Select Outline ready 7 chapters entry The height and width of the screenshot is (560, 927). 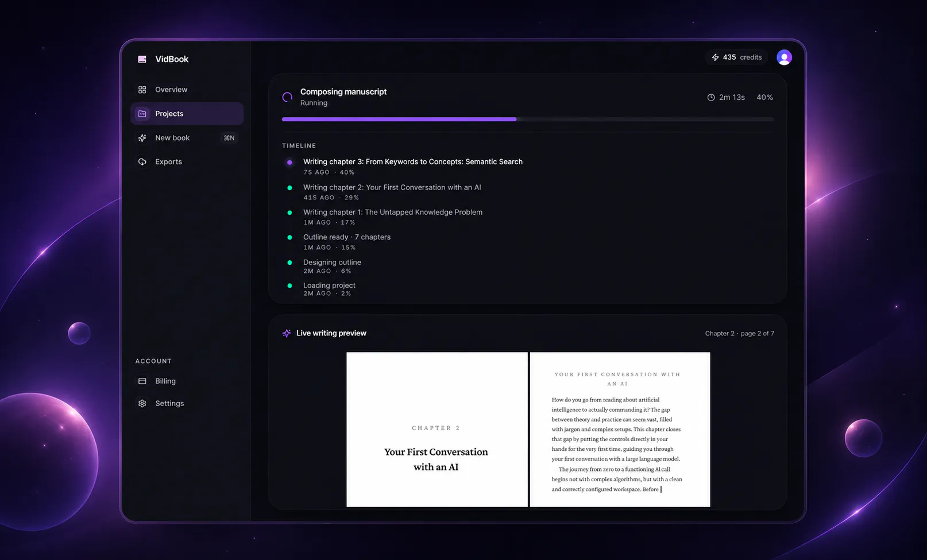tap(347, 237)
